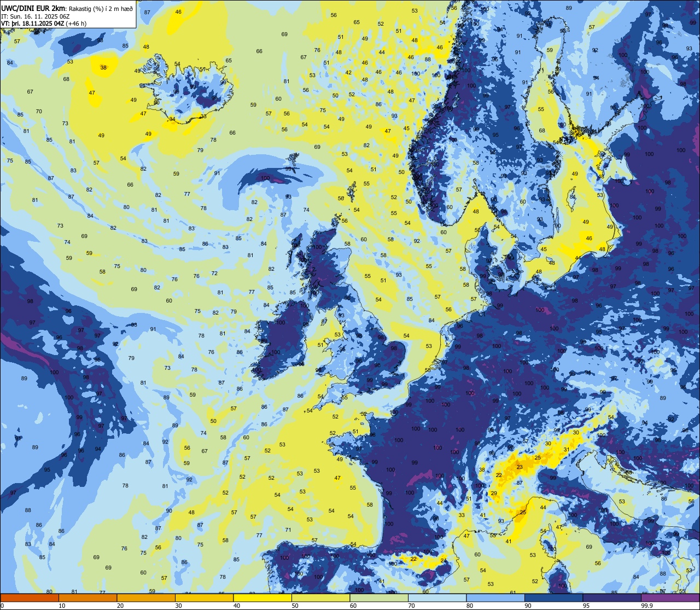Click the 70–80 pale blue legend swatch
Image resolution: width=700 pixels, height=610 pixels.
437,598
